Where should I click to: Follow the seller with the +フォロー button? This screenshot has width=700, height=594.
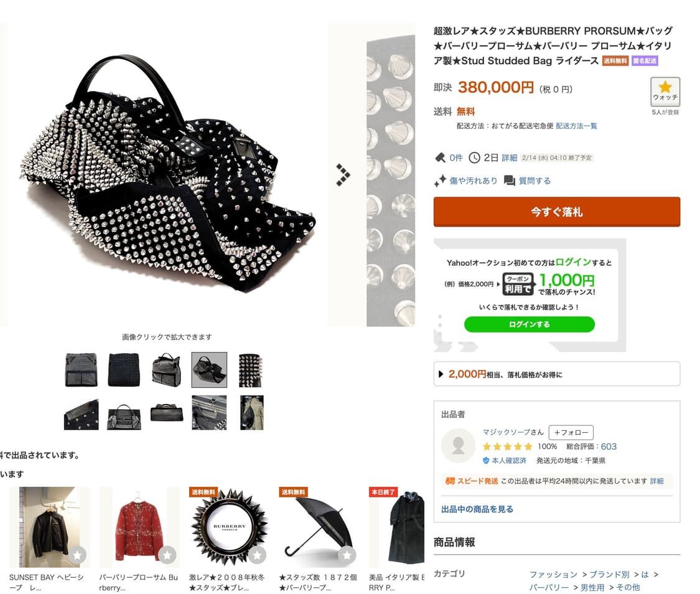click(571, 432)
